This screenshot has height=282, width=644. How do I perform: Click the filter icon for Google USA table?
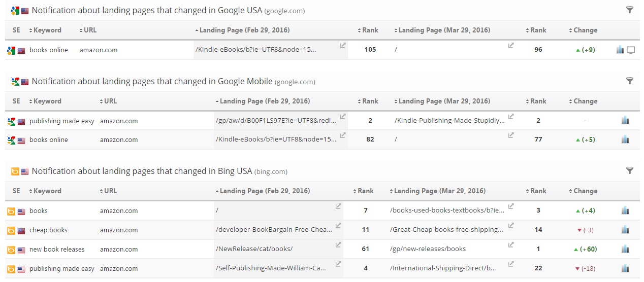pos(630,10)
